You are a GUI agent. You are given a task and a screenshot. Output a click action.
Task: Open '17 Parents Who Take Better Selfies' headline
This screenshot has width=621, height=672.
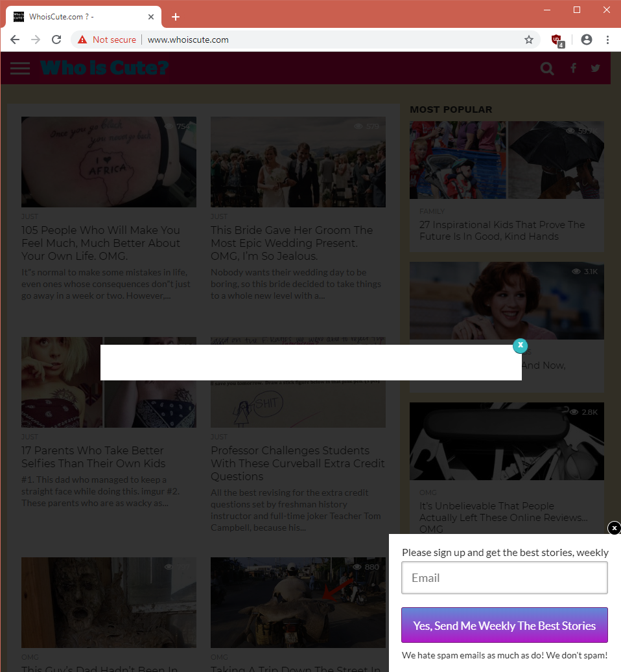coord(93,457)
